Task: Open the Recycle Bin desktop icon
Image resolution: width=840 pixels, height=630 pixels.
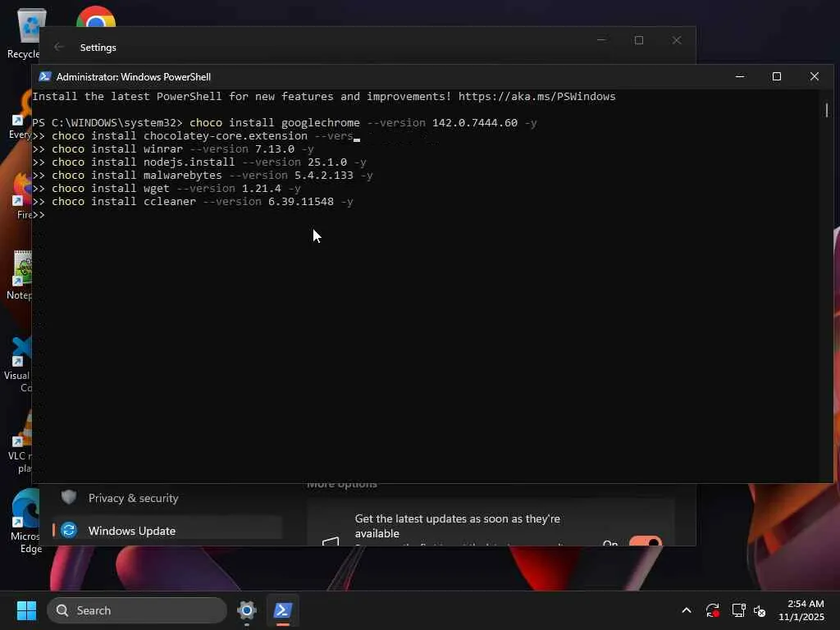Action: pos(24,32)
